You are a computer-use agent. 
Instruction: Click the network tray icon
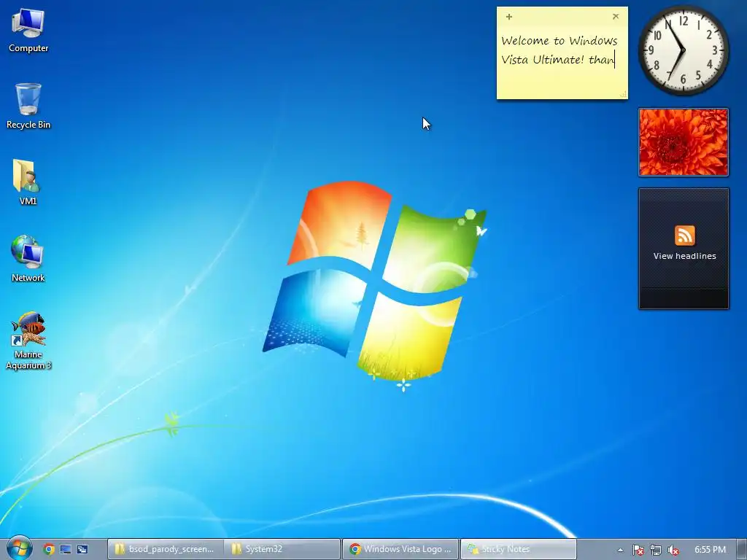pos(656,550)
